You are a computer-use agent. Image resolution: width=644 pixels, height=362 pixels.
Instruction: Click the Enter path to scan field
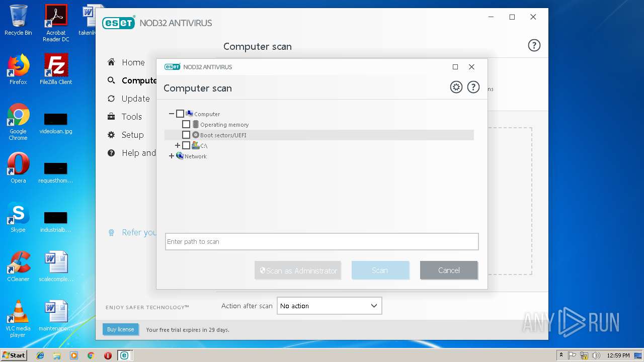[x=322, y=241]
